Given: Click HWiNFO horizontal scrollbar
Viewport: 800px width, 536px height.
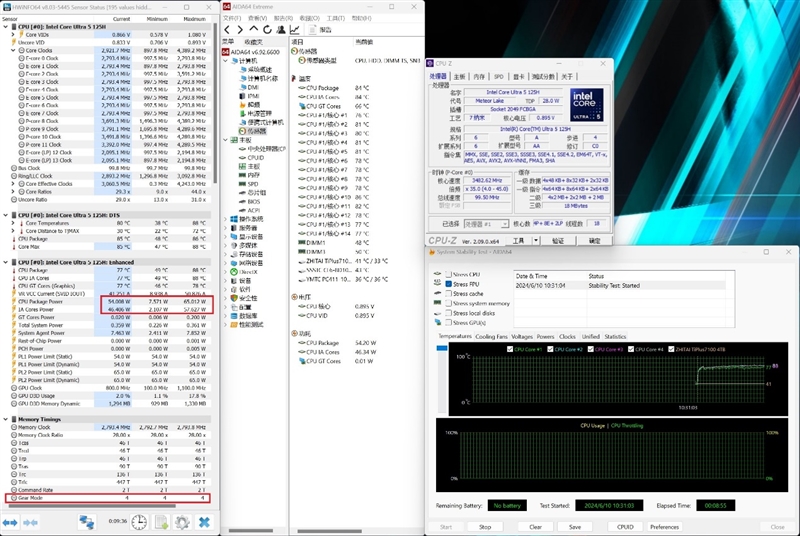Looking at the screenshot, I should coord(92,506).
